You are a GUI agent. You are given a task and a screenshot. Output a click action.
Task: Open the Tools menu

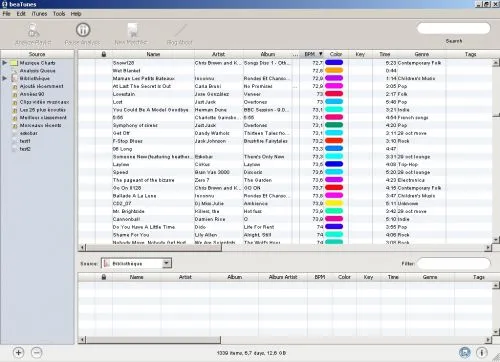(59, 14)
